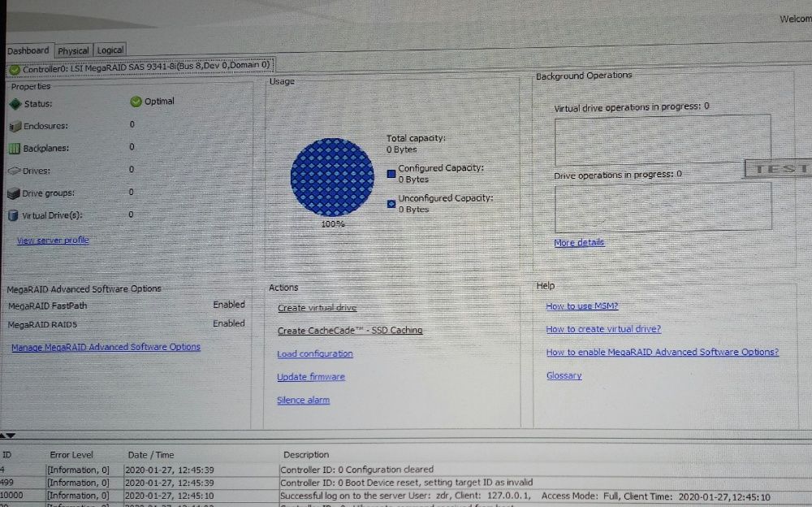Open How to use MSM? help link
812x507 pixels.
pyautogui.click(x=582, y=305)
